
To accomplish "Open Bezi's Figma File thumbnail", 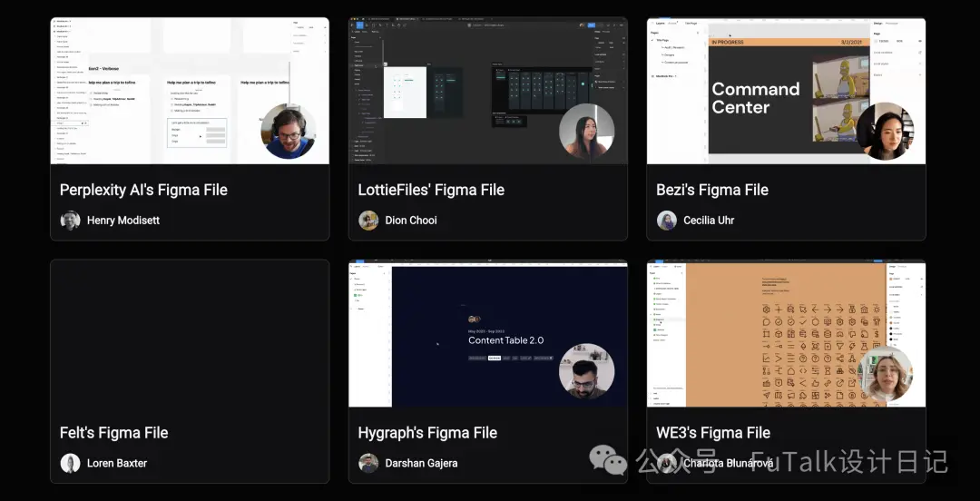I will click(786, 91).
